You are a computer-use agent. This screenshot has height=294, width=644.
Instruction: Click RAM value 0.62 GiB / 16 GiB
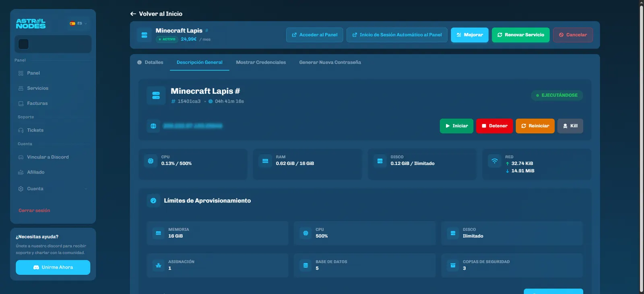coord(295,164)
